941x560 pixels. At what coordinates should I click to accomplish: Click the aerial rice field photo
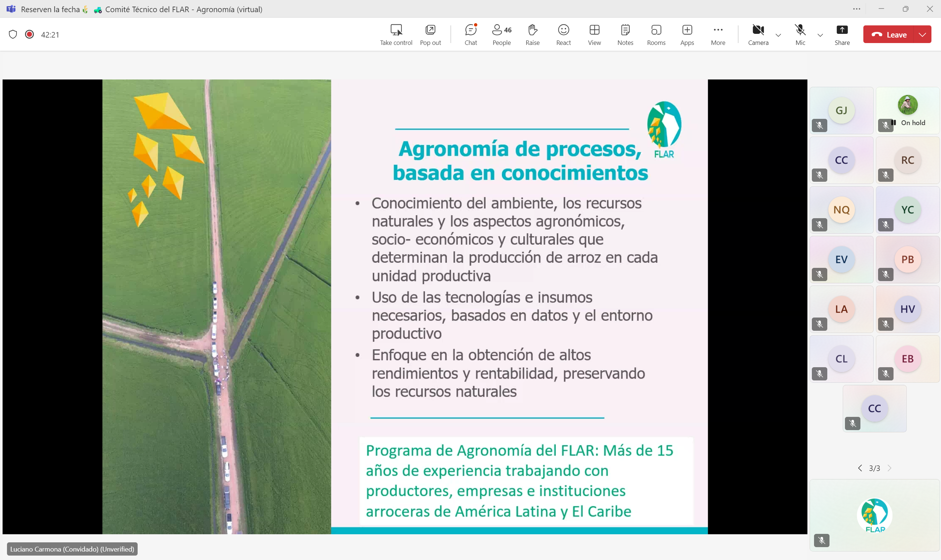[217, 307]
